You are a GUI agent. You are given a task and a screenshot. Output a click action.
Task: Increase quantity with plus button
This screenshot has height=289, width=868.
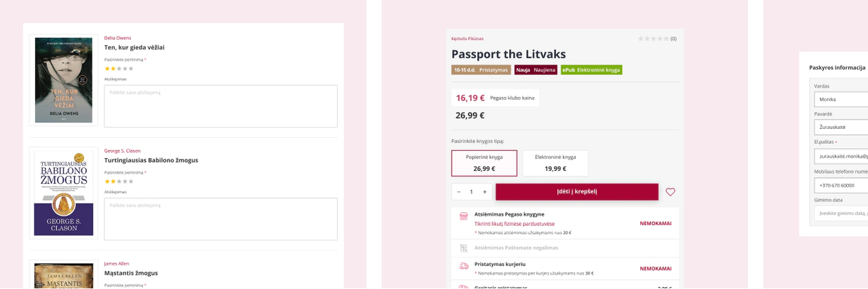point(484,192)
